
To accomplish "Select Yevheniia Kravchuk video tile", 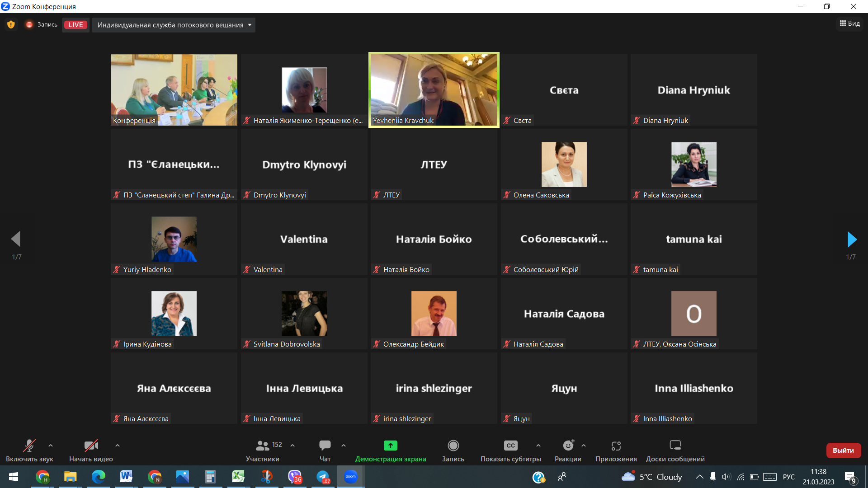I will (434, 89).
